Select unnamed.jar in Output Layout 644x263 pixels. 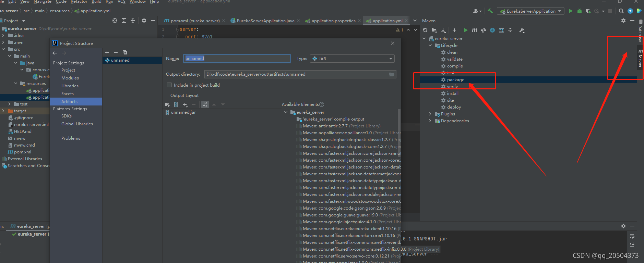coord(183,112)
